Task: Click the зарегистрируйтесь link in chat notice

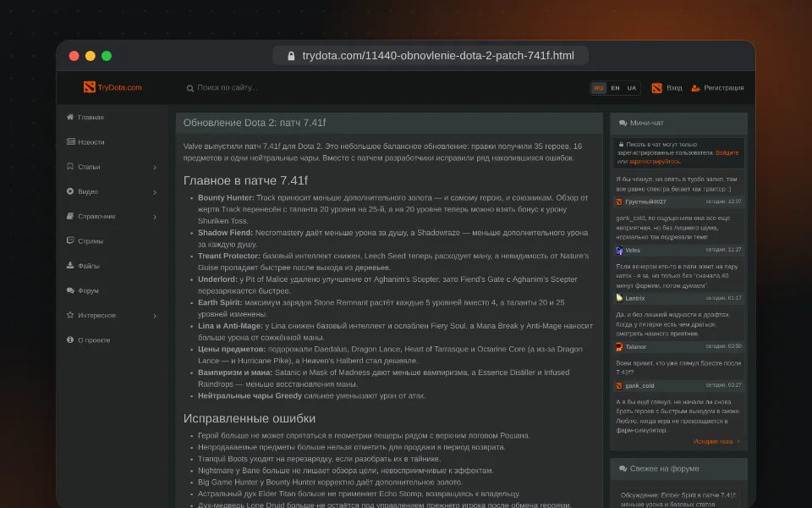Action: (x=655, y=162)
